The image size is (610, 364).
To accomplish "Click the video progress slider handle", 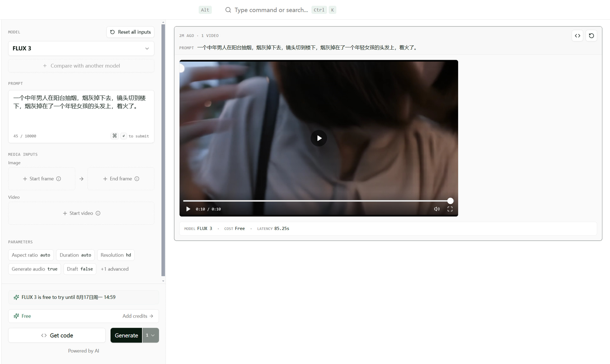I will tap(450, 201).
